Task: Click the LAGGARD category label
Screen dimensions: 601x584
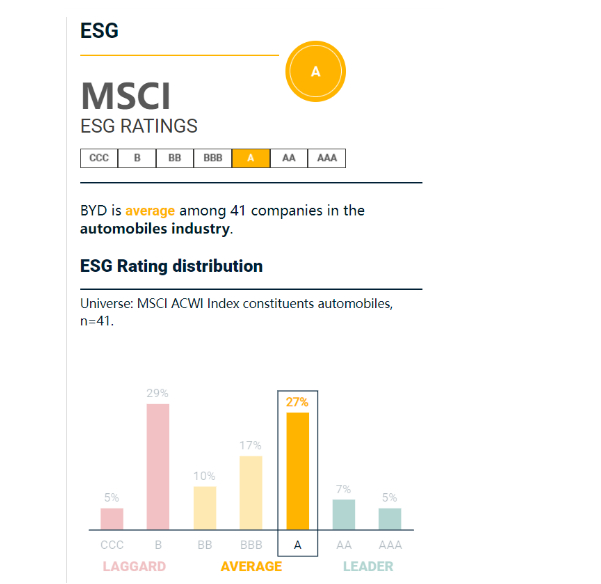Action: coord(134,566)
